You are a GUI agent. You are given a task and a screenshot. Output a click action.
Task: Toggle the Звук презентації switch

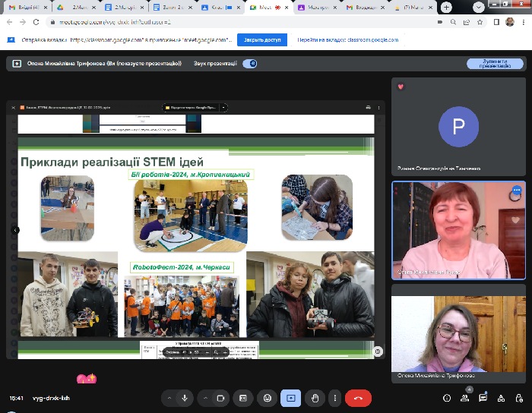click(249, 64)
